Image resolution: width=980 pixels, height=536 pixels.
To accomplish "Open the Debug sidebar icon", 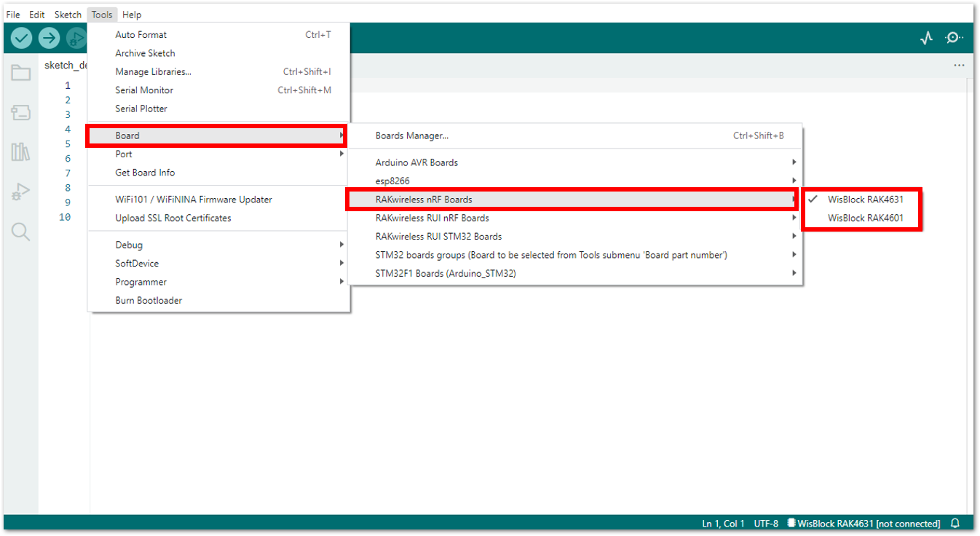I will pyautogui.click(x=20, y=192).
